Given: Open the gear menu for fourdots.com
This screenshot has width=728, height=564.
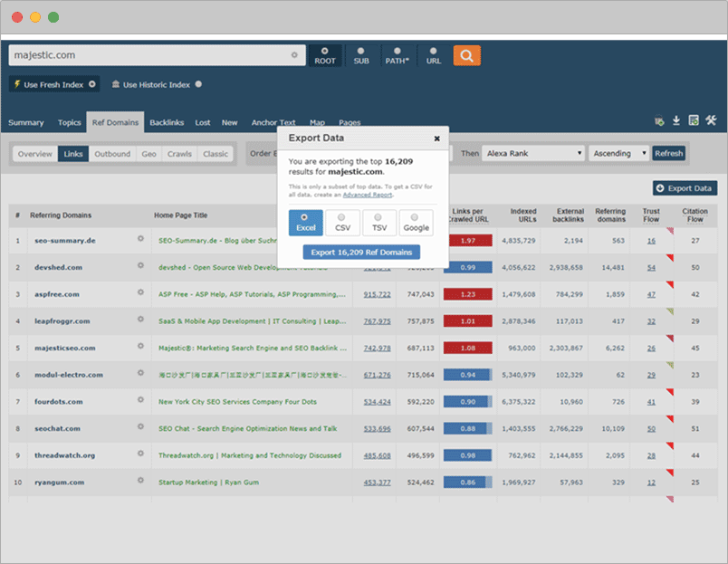Looking at the screenshot, I should coord(140,399).
